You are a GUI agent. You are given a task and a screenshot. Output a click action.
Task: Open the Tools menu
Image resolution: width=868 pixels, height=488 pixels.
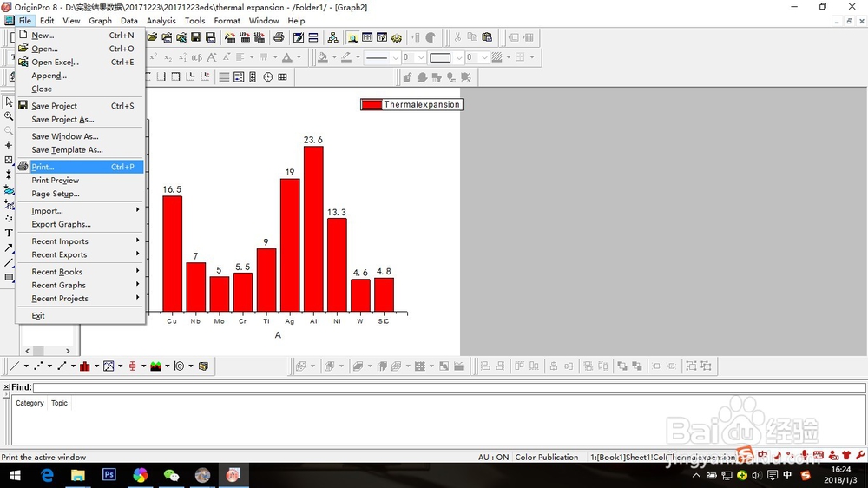point(194,21)
